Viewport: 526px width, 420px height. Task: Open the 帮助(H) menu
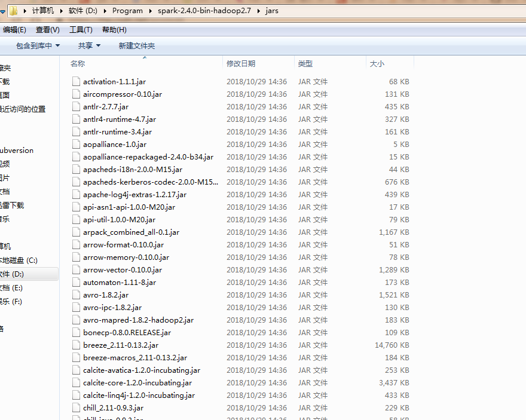(x=114, y=30)
